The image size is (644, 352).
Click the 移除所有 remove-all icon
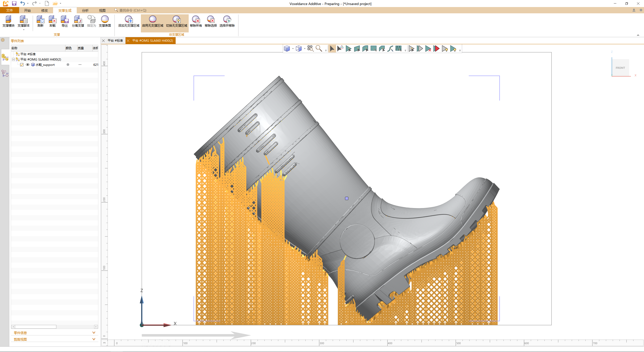(196, 20)
